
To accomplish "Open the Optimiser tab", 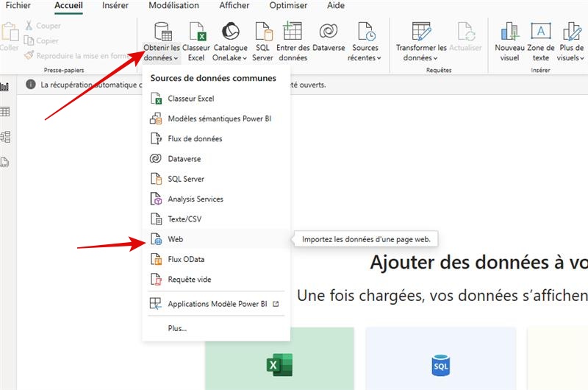I will [x=288, y=5].
